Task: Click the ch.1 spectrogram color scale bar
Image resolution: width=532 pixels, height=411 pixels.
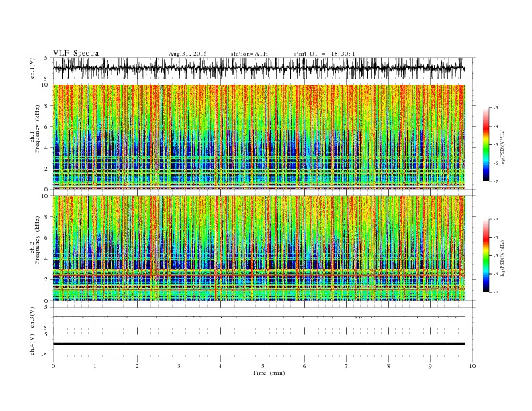Action: pyautogui.click(x=486, y=144)
